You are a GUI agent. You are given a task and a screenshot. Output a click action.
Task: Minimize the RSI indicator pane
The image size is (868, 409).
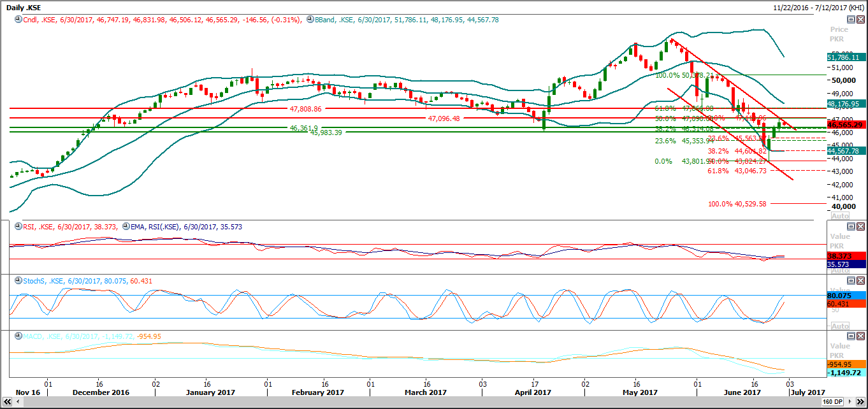pyautogui.click(x=851, y=226)
